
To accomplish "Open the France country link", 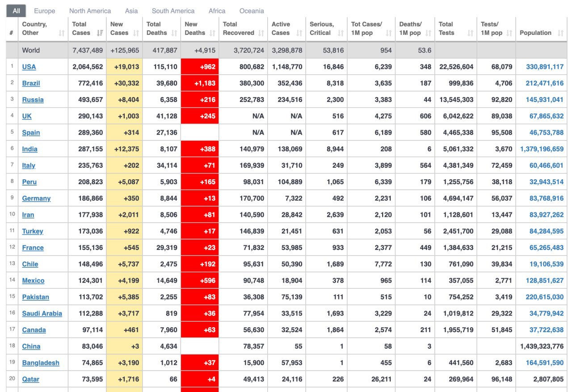I will coord(33,248).
